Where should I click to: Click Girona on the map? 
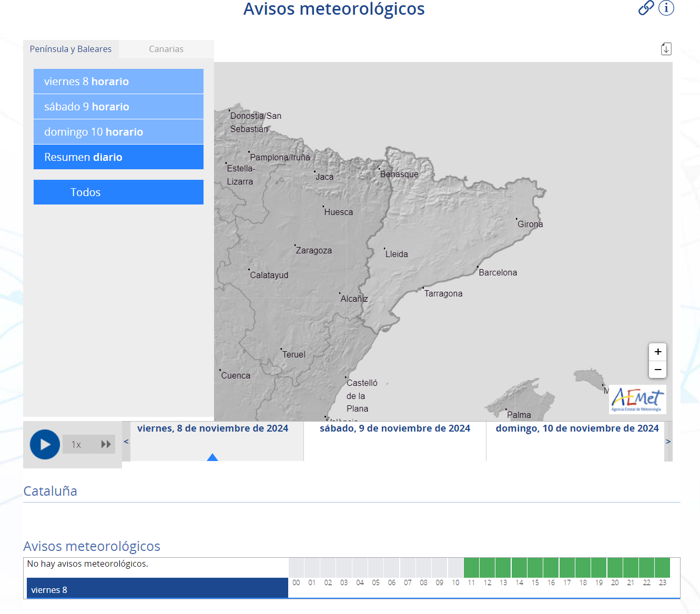(x=530, y=224)
